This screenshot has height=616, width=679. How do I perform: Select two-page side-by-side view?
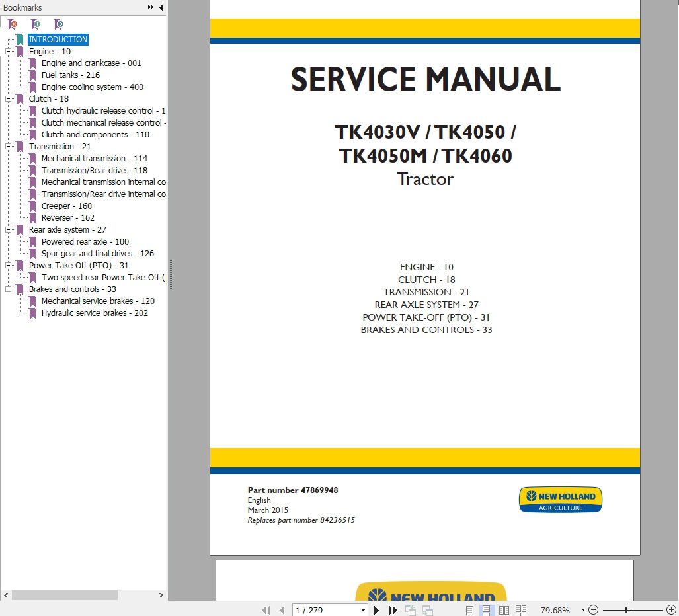point(504,609)
